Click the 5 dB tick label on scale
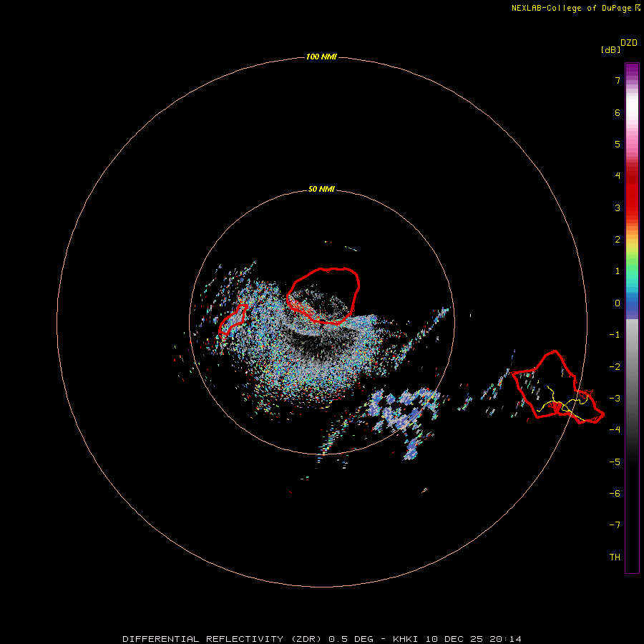644x644 pixels. [x=618, y=144]
